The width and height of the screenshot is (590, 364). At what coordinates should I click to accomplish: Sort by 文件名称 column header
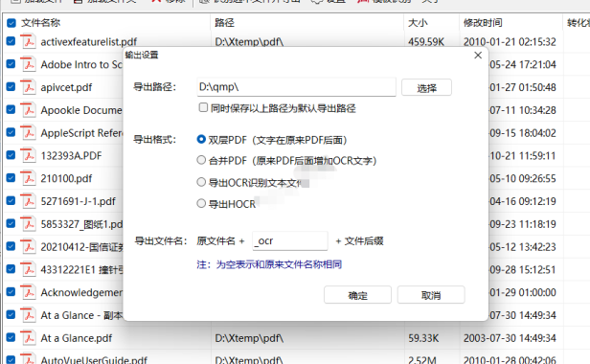(40, 23)
